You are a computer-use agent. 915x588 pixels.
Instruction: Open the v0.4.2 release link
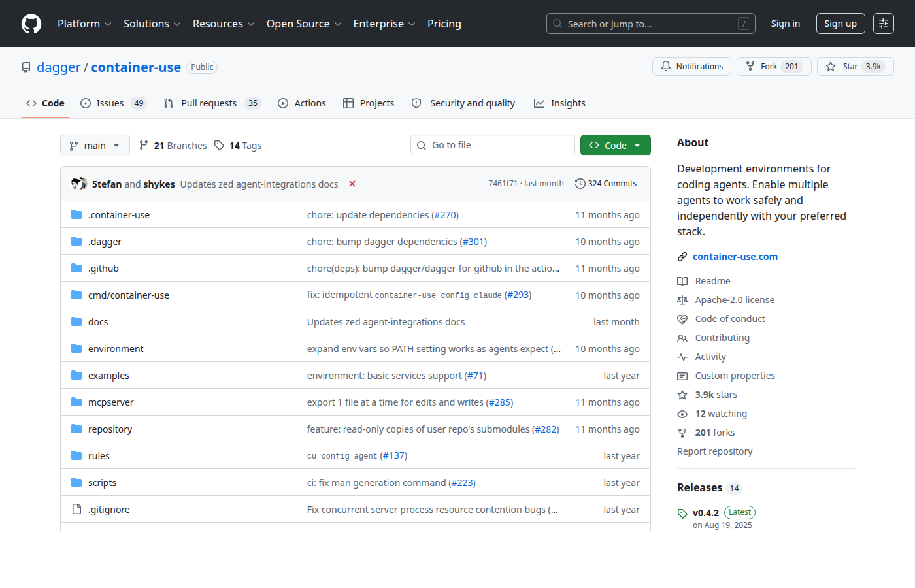(706, 513)
